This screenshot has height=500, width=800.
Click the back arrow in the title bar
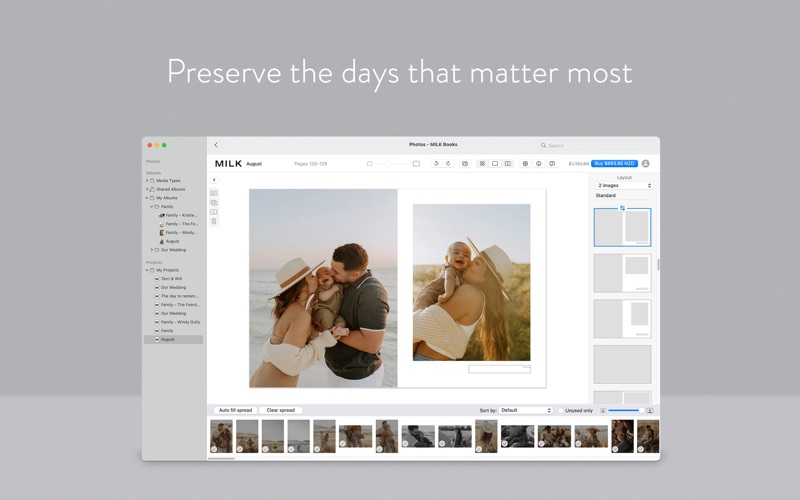tap(216, 145)
